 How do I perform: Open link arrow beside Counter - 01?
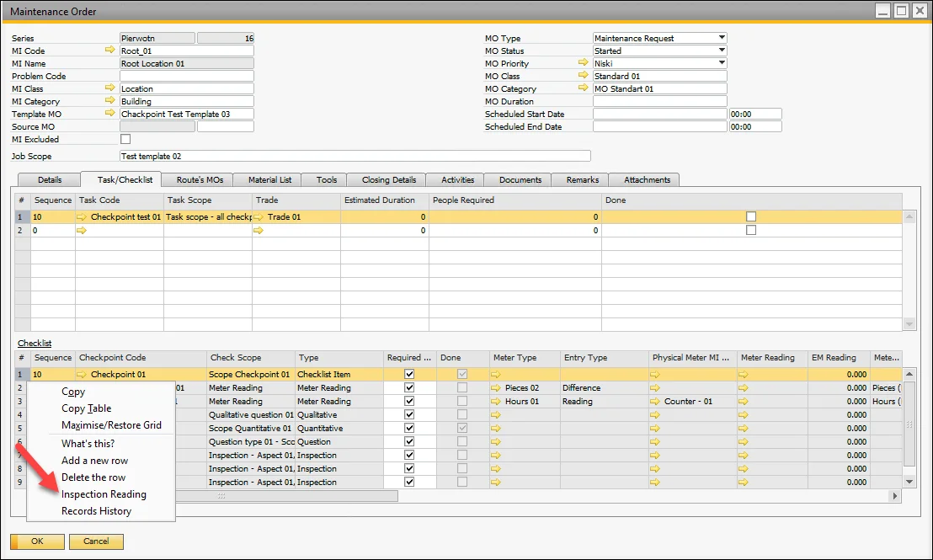click(657, 402)
